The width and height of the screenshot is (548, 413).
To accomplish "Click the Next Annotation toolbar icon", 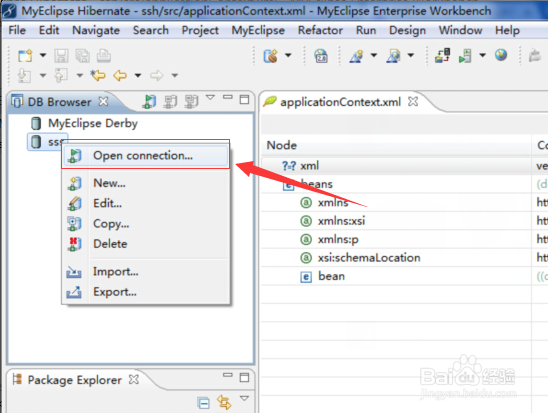I will (x=24, y=75).
